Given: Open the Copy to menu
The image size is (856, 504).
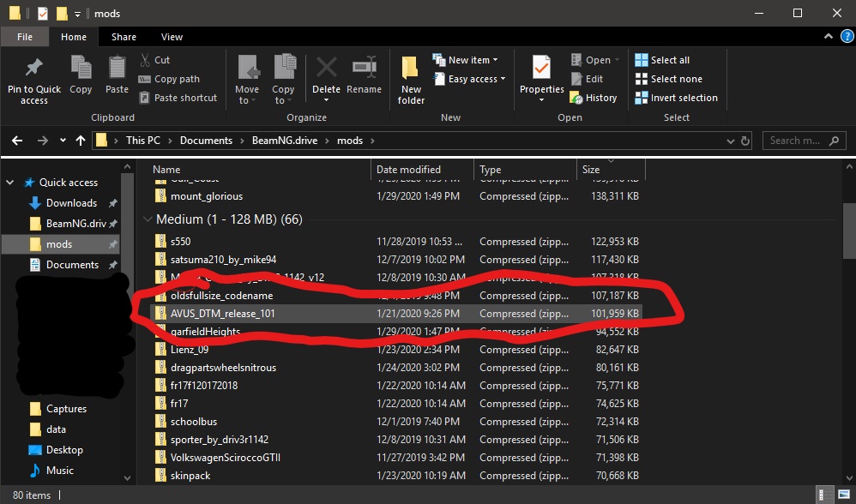Looking at the screenshot, I should tap(283, 80).
